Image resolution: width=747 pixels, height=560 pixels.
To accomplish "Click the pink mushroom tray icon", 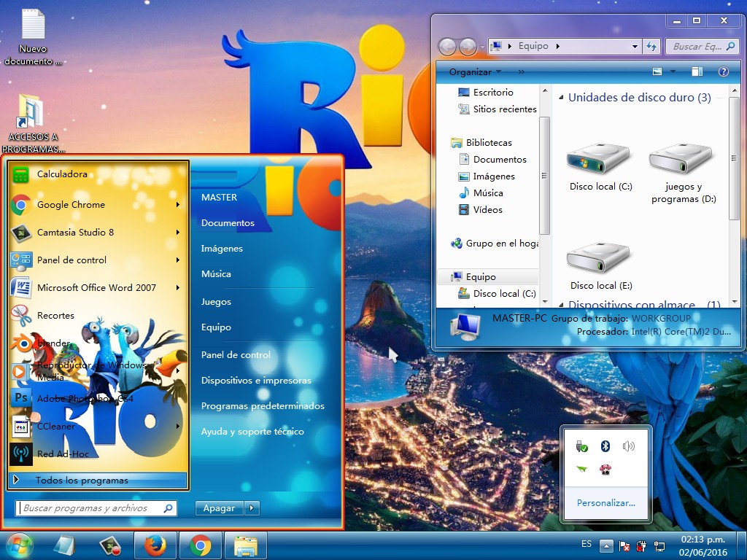I will [x=605, y=470].
